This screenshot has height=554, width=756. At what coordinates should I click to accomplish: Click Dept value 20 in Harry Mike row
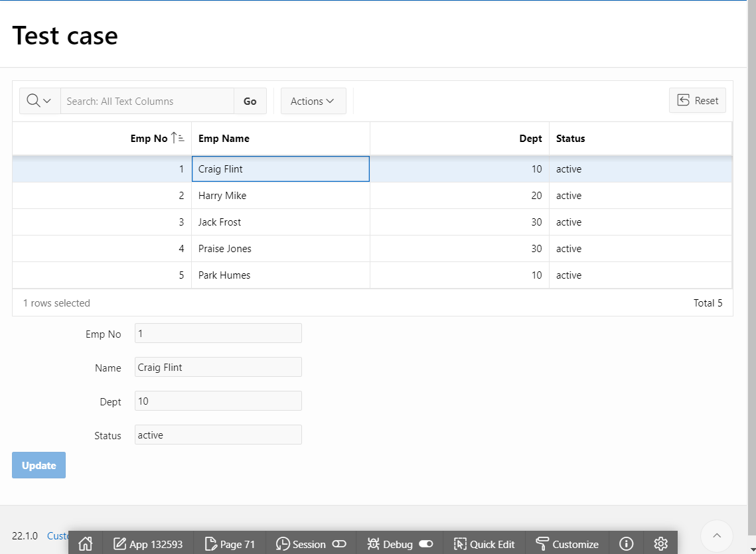[459, 195]
